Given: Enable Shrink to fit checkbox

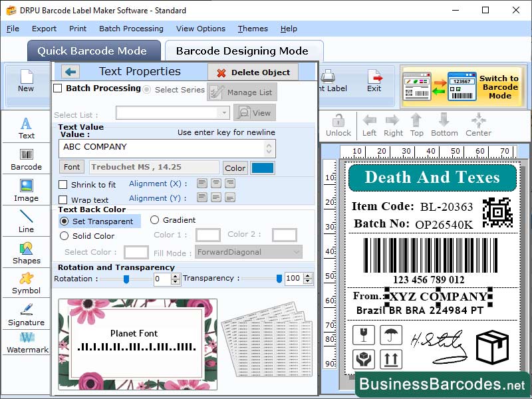Looking at the screenshot, I should (x=63, y=185).
